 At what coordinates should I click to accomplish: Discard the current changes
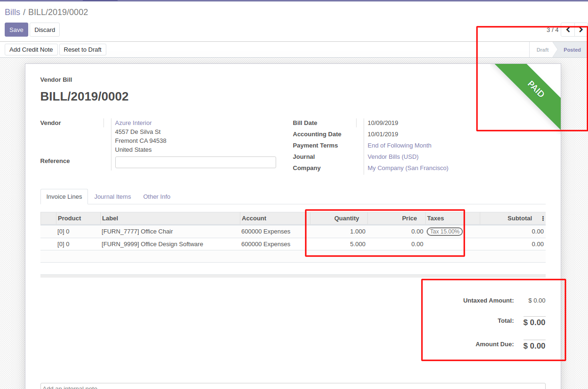(x=44, y=29)
